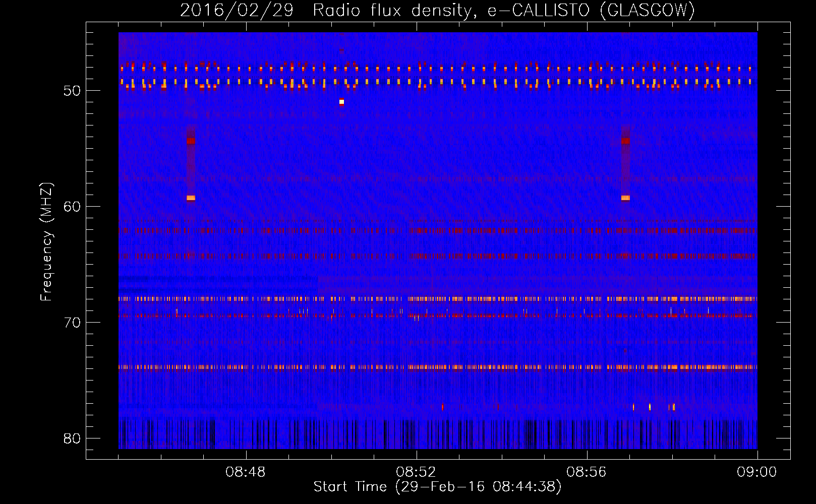
Task: Click the 70 frequency tick label
Action: [72, 323]
